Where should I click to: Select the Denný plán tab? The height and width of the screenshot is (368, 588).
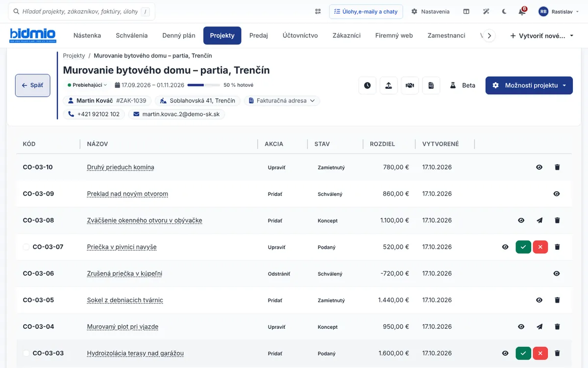(x=179, y=35)
